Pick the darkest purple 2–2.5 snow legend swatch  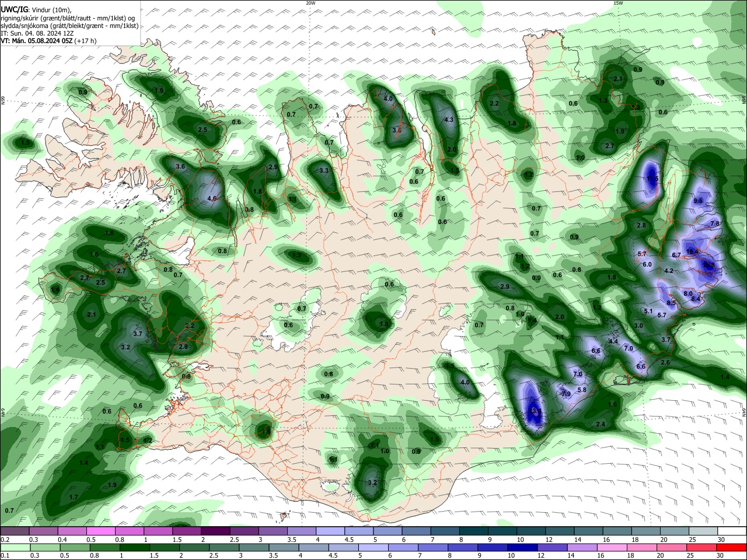coord(215,531)
